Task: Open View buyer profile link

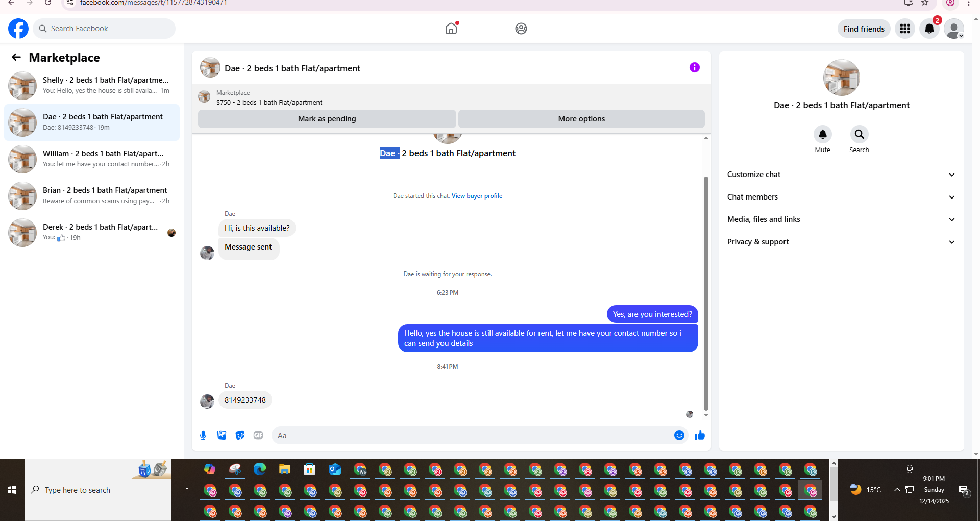Action: click(x=477, y=196)
